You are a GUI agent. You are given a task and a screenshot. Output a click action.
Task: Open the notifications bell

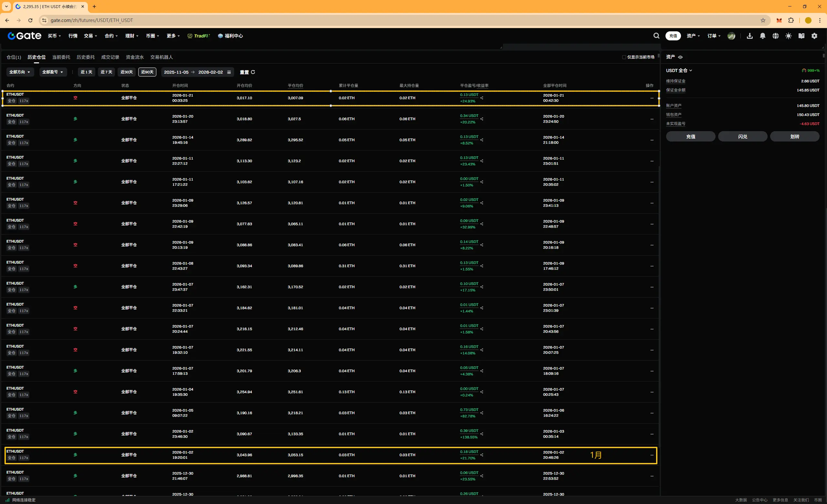(x=763, y=36)
